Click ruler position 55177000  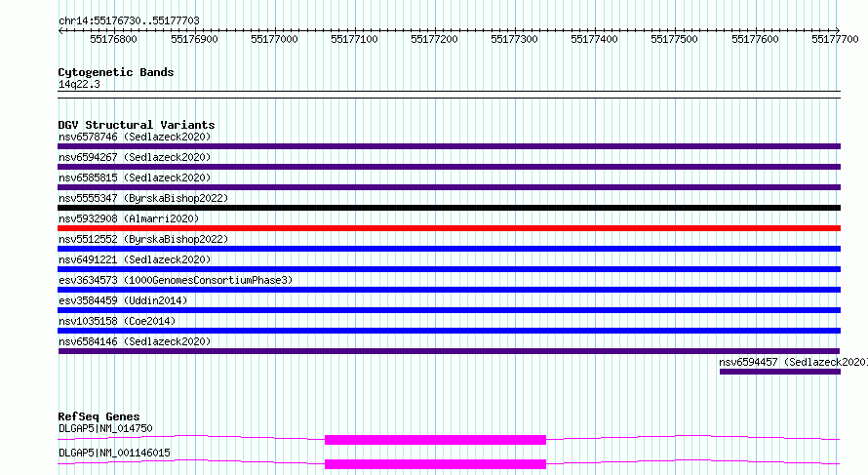click(x=274, y=39)
